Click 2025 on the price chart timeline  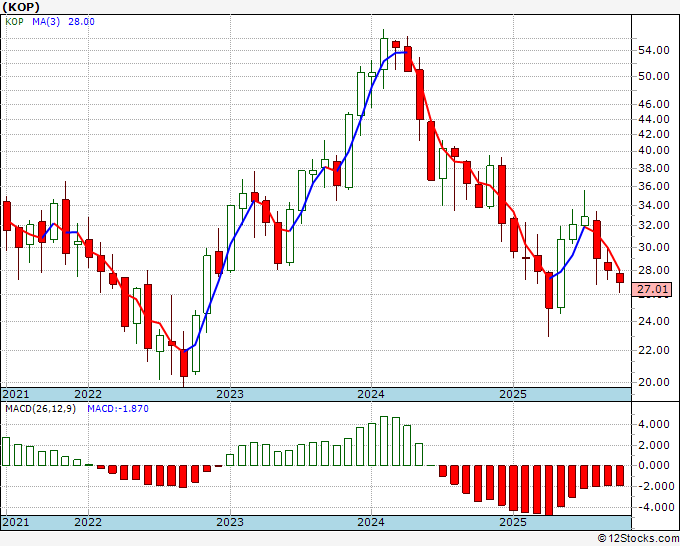pos(513,394)
